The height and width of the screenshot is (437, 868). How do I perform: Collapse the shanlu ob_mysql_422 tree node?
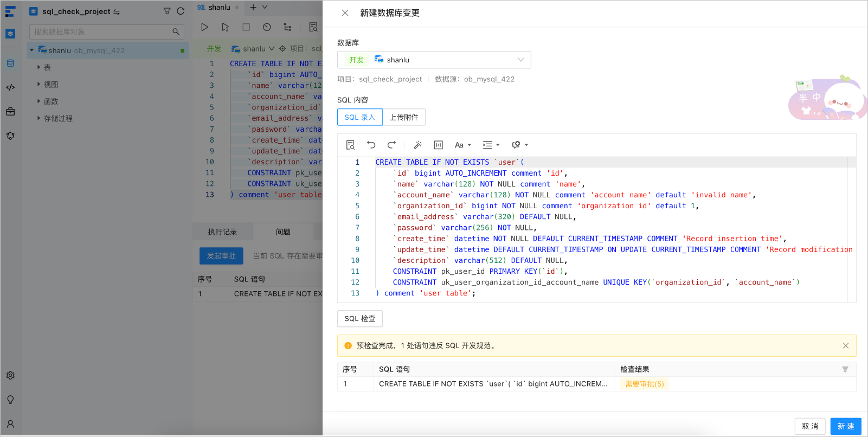[x=32, y=50]
